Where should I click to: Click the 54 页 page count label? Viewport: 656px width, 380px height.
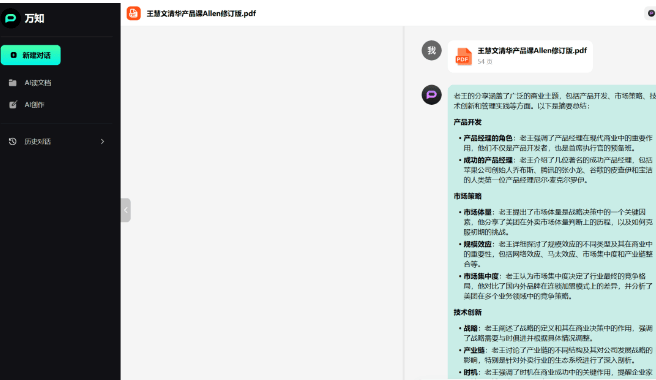485,62
